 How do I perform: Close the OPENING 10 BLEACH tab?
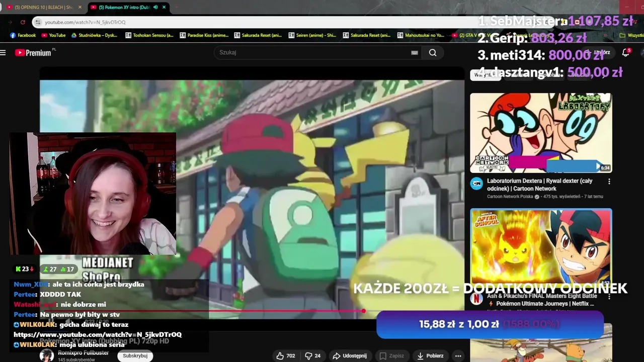point(79,7)
